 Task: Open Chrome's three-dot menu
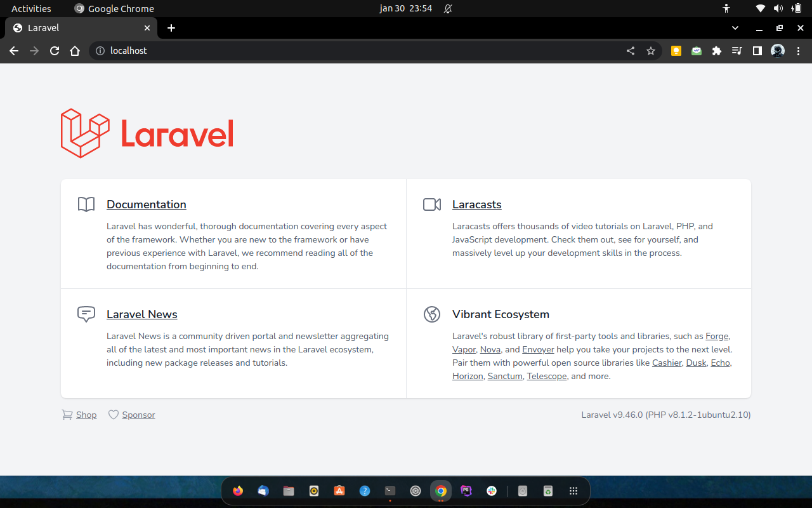798,51
